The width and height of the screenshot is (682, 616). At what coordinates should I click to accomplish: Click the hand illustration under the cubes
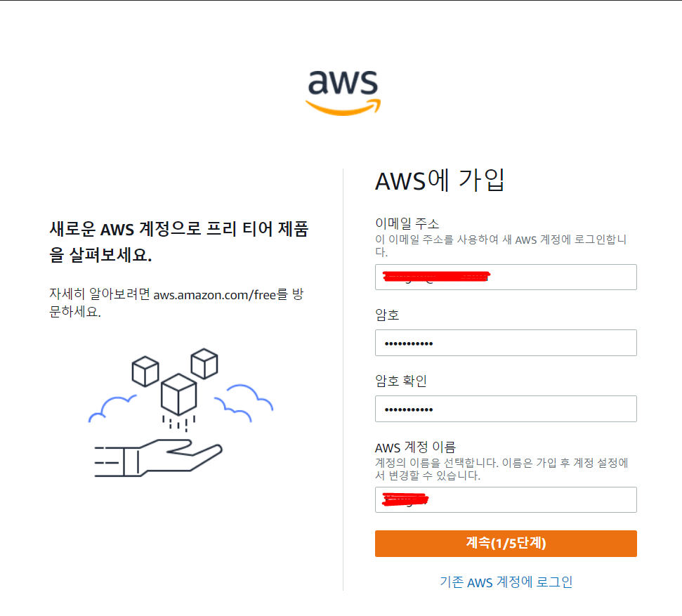coord(158,458)
